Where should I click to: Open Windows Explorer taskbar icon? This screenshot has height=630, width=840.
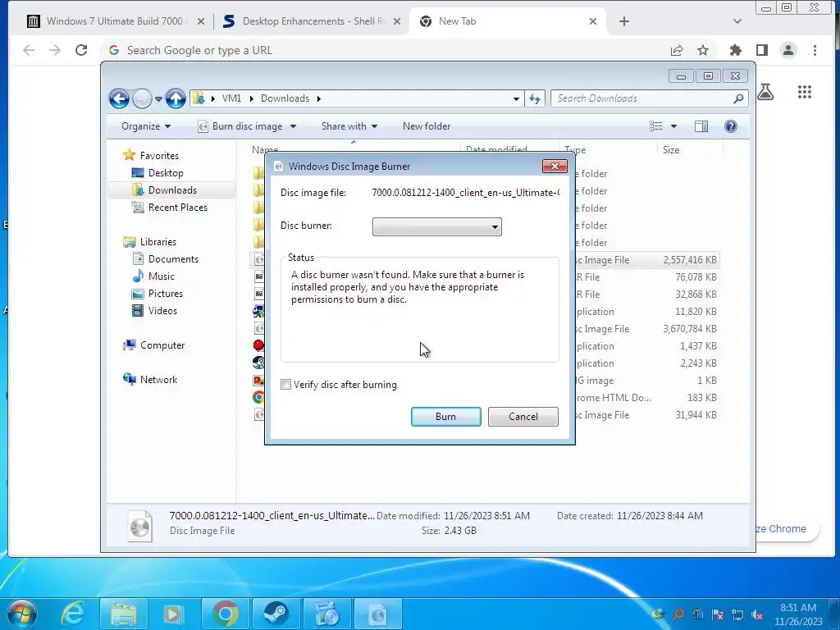pyautogui.click(x=124, y=614)
